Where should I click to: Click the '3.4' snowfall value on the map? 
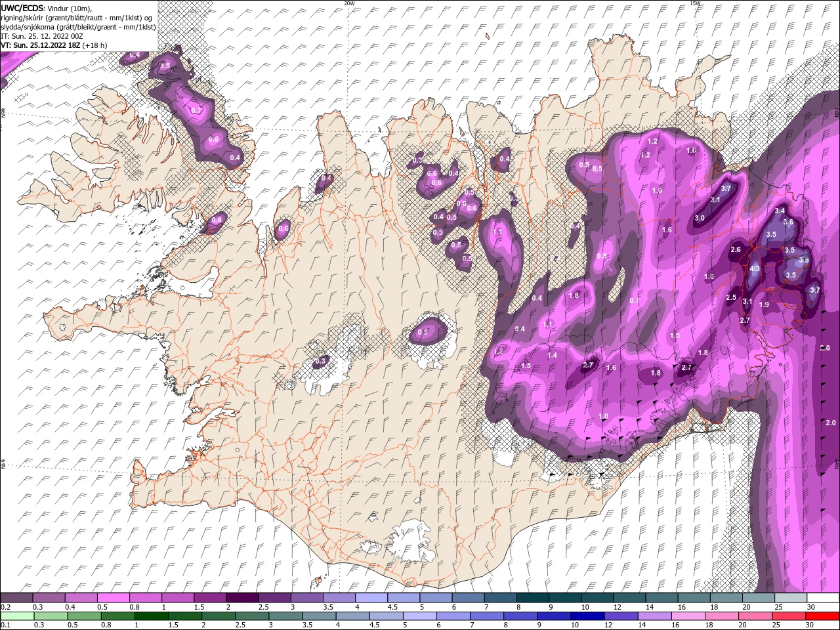(x=780, y=211)
